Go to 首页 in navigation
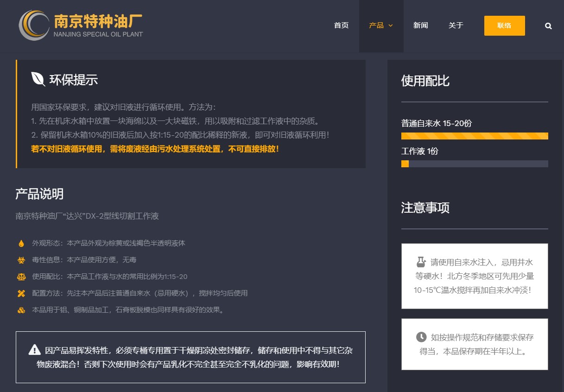Viewport: 564px width, 392px height. pos(341,25)
